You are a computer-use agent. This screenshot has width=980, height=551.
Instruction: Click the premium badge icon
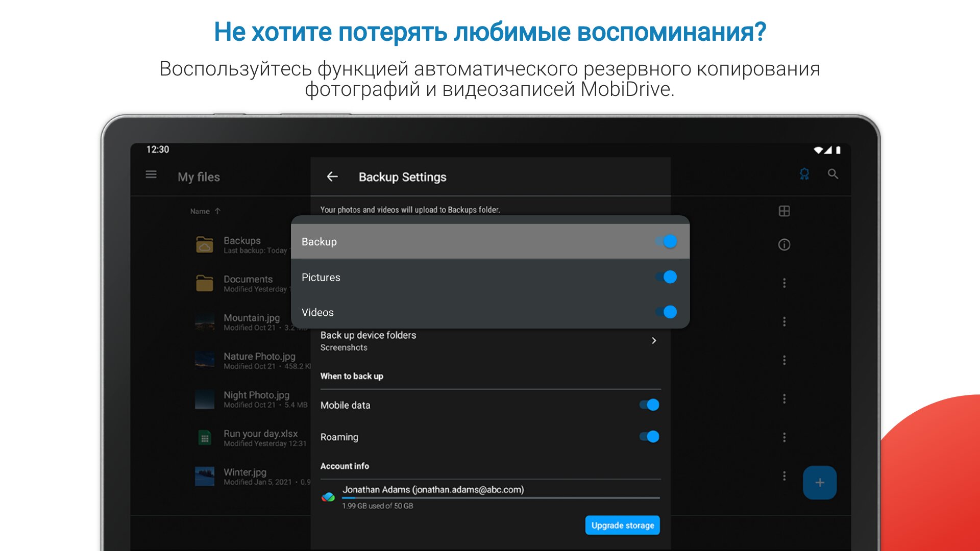(804, 174)
